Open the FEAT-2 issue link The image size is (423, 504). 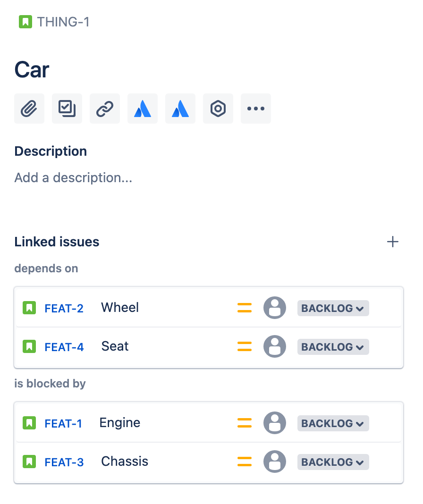pyautogui.click(x=64, y=308)
